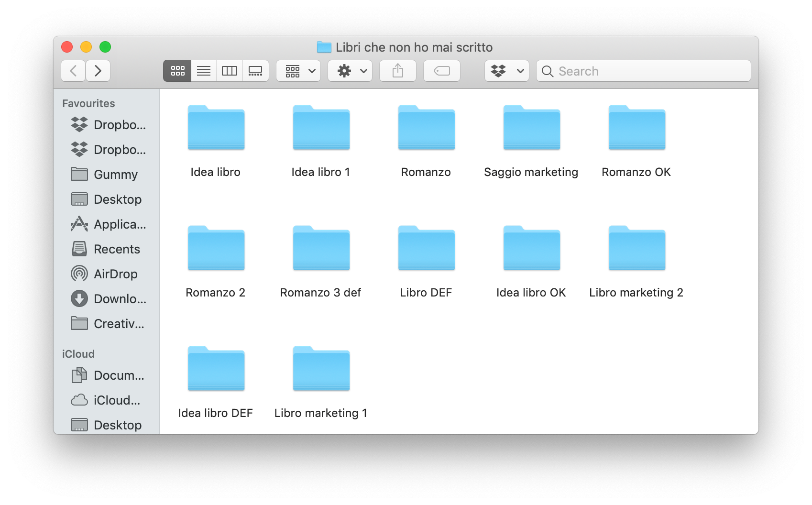812x505 pixels.
Task: Click the Share toolbar button
Action: pyautogui.click(x=398, y=71)
